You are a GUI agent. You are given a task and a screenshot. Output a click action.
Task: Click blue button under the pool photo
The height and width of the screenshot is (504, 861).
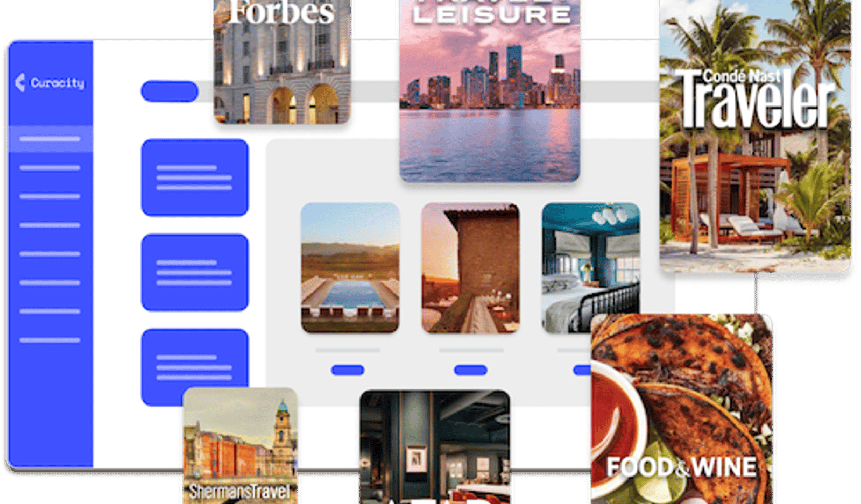tap(348, 370)
